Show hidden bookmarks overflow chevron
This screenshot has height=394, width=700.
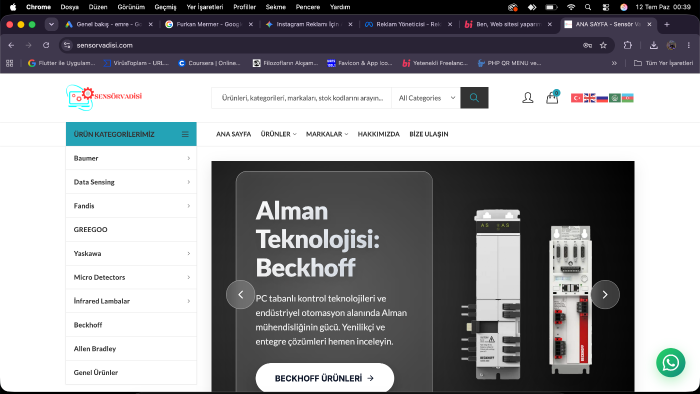[x=614, y=63]
